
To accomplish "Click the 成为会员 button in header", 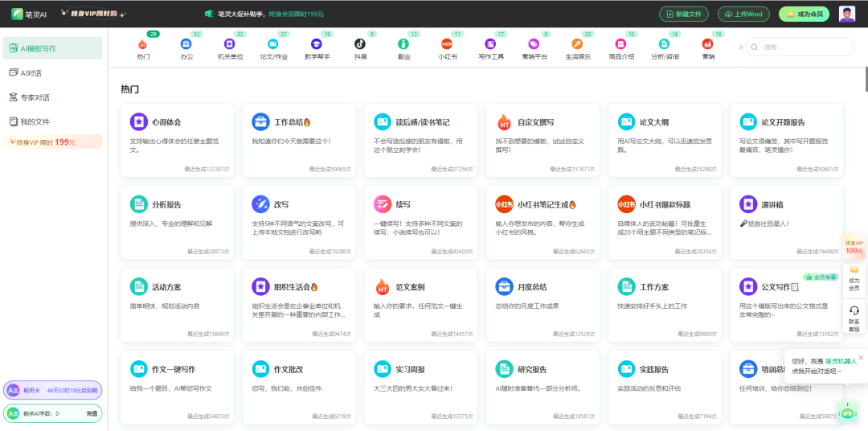I will (804, 14).
